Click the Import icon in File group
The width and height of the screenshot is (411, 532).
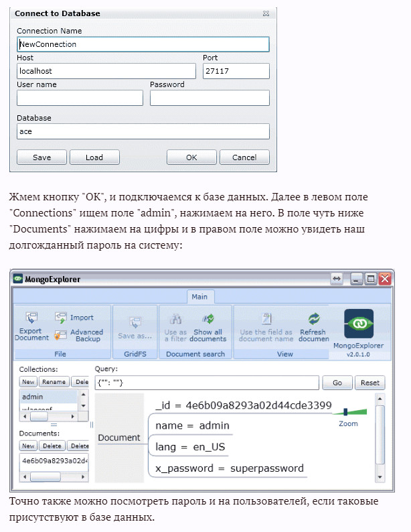pos(61,317)
